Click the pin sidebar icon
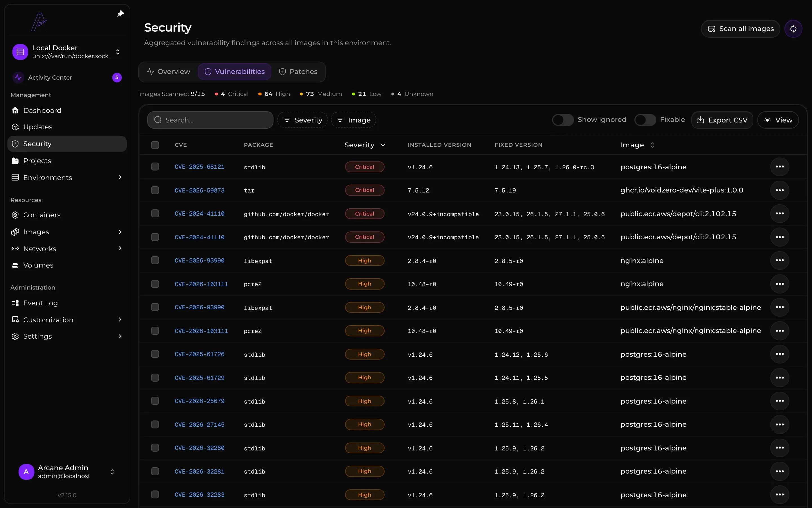Viewport: 812px width, 508px height. [120, 14]
